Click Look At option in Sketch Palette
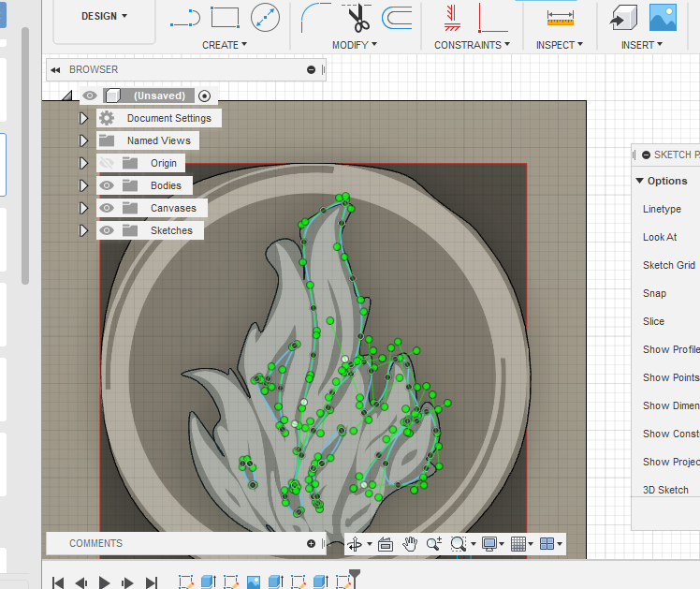This screenshot has width=700, height=589. [x=660, y=237]
